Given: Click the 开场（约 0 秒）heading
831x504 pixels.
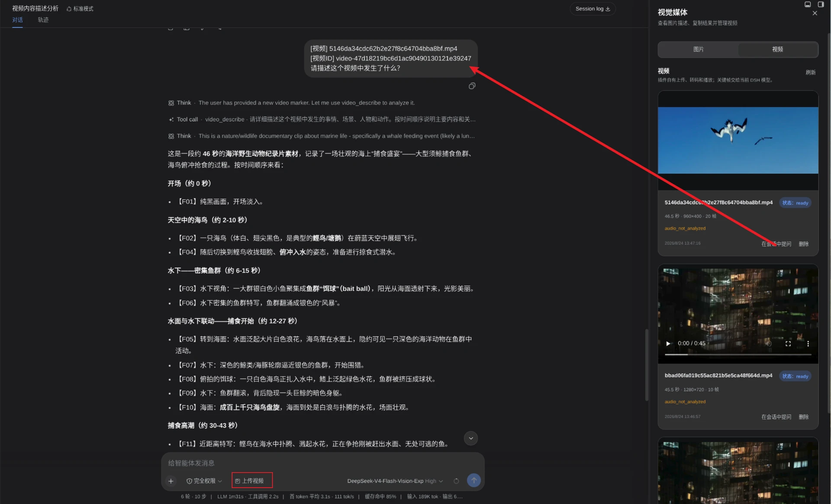Looking at the screenshot, I should pyautogui.click(x=189, y=183).
